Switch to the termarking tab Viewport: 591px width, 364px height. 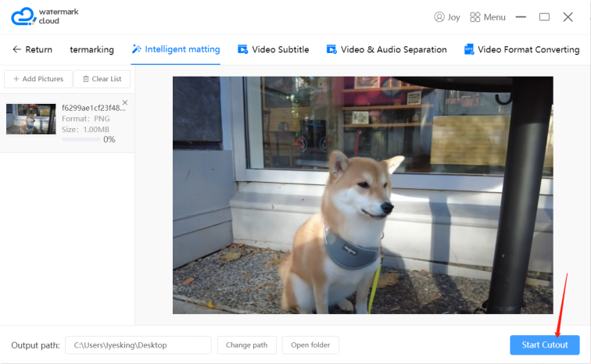click(x=91, y=49)
